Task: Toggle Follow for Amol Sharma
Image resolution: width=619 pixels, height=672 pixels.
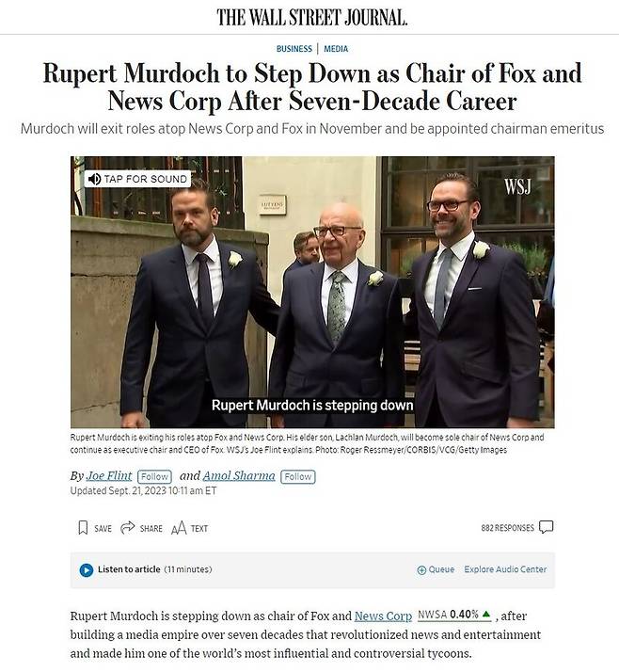Action: [x=297, y=476]
